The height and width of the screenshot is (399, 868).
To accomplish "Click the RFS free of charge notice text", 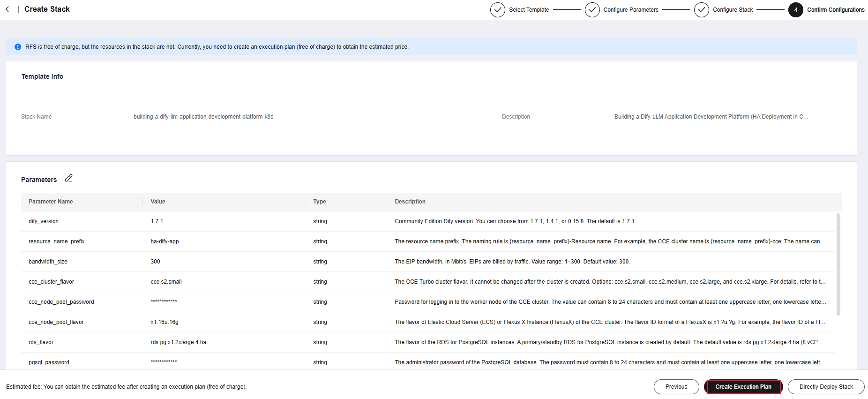I will (217, 47).
